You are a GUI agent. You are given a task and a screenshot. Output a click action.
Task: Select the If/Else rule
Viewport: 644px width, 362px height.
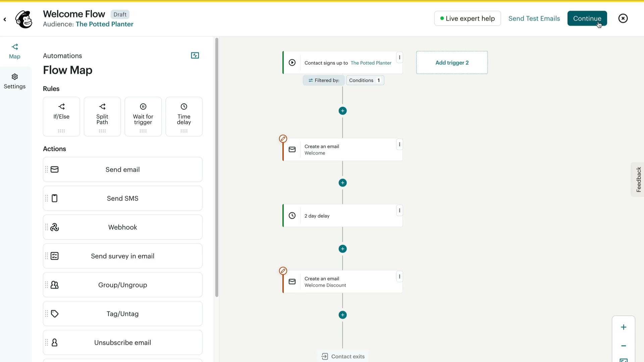pos(61,116)
